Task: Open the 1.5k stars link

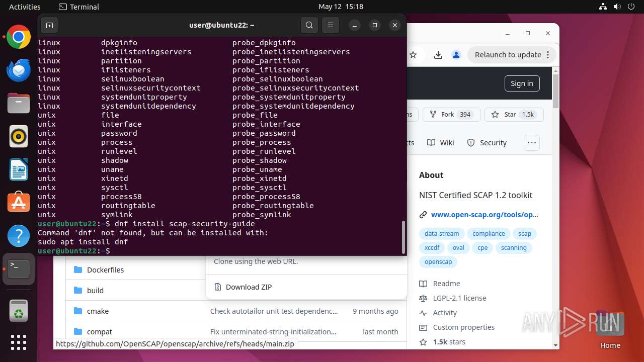Action: [x=449, y=342]
